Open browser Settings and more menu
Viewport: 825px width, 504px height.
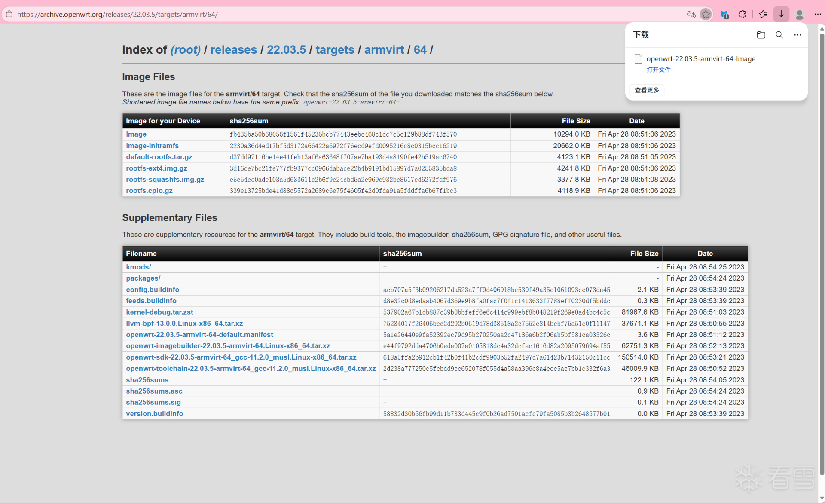[818, 14]
